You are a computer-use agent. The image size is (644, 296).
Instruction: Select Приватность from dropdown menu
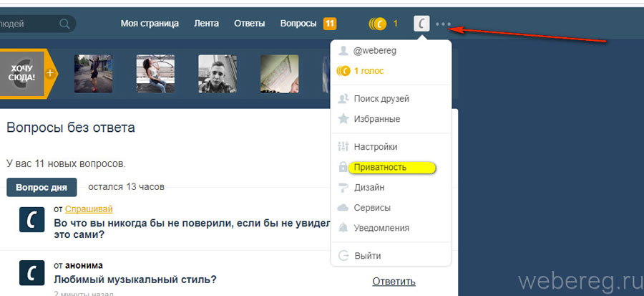point(380,167)
